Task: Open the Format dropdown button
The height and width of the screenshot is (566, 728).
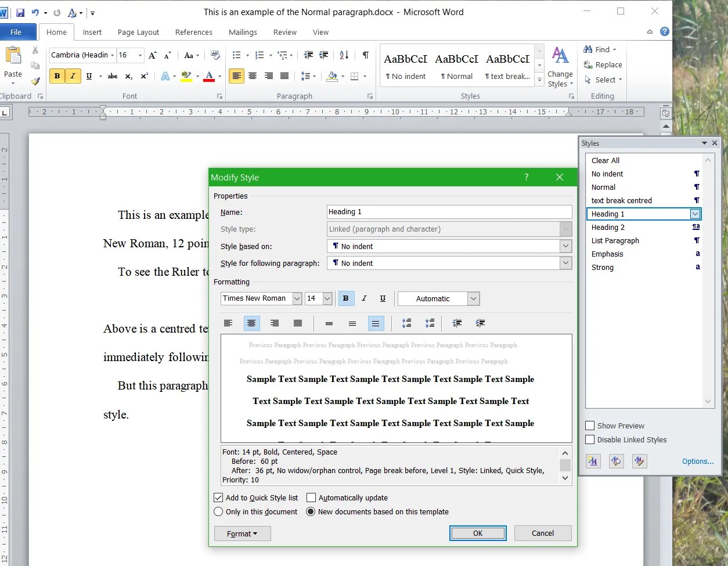Action: (243, 533)
